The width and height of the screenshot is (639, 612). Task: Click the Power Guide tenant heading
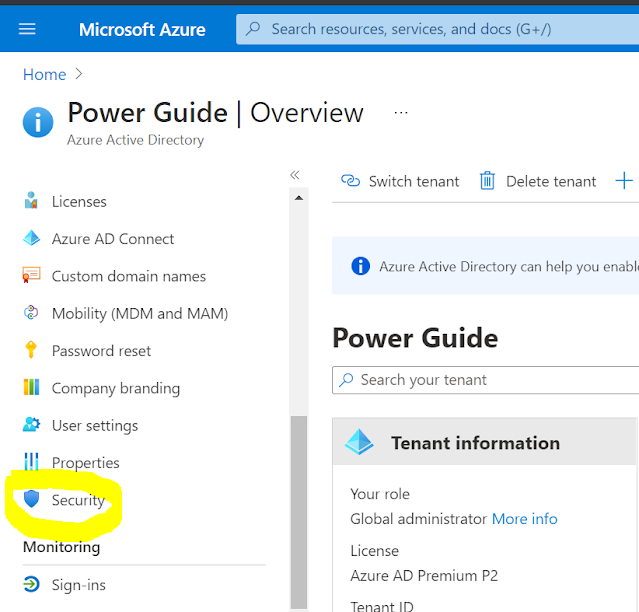(x=415, y=338)
